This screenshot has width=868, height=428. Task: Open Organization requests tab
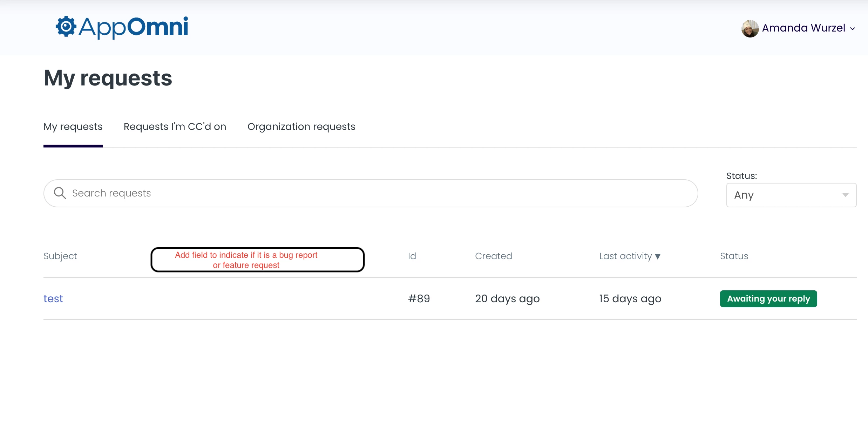[x=301, y=127]
